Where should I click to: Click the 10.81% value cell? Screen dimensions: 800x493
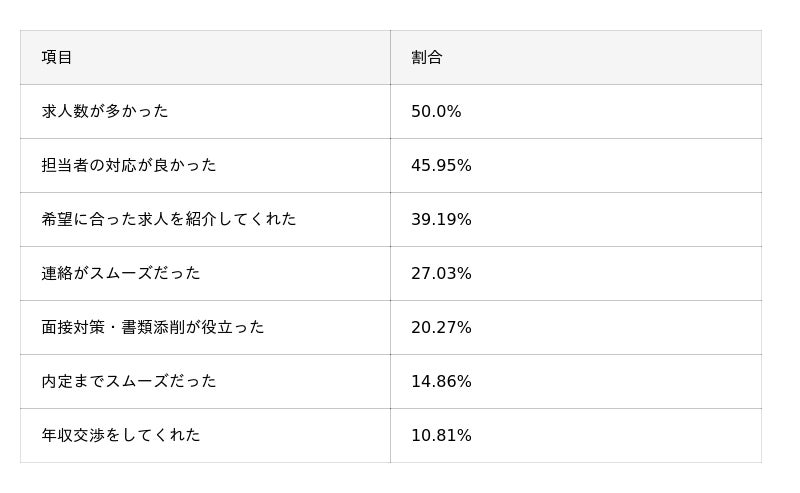coord(441,436)
